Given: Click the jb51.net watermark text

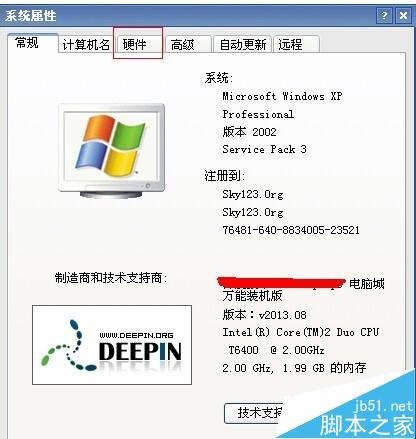Looking at the screenshot, I should coord(383,406).
